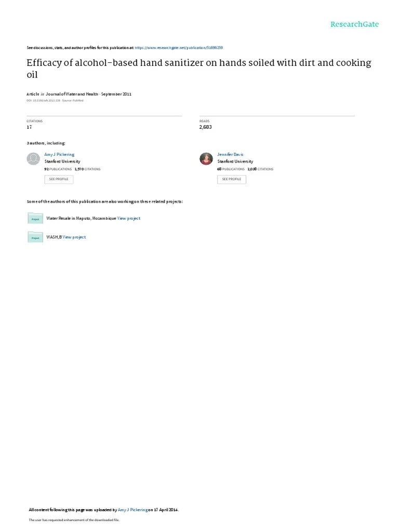This screenshot has width=399, height=532.
Task: Click the WASH,B project folder icon
Action: 35,237
